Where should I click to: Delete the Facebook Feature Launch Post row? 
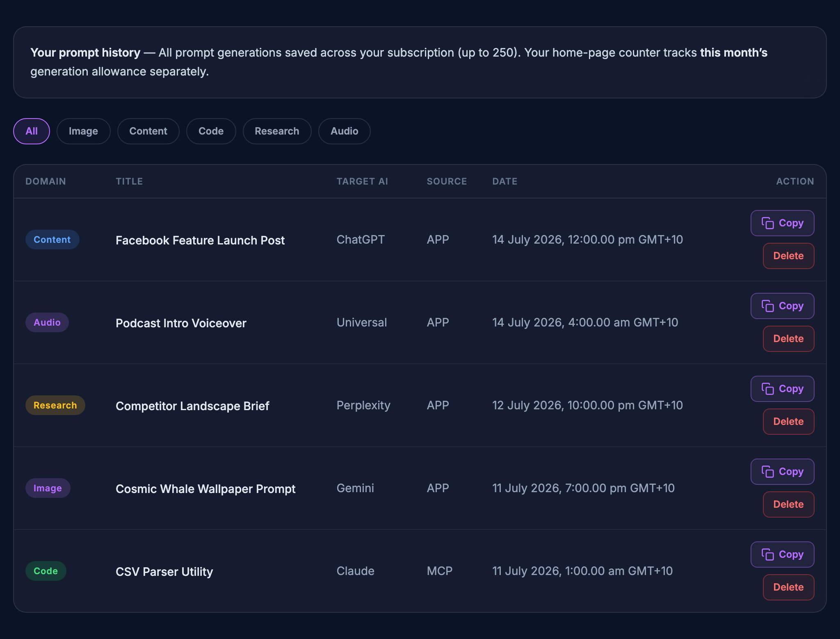788,256
